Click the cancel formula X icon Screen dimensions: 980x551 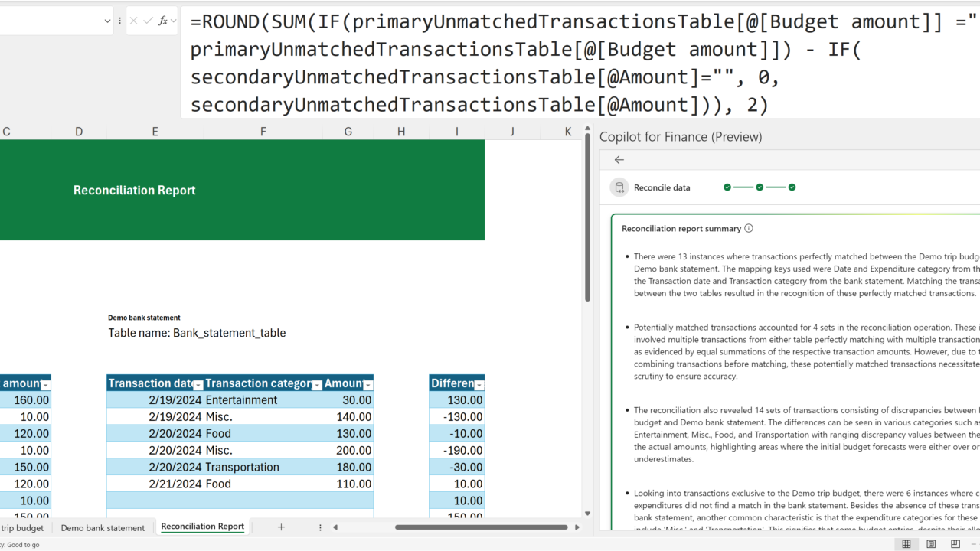tap(134, 21)
